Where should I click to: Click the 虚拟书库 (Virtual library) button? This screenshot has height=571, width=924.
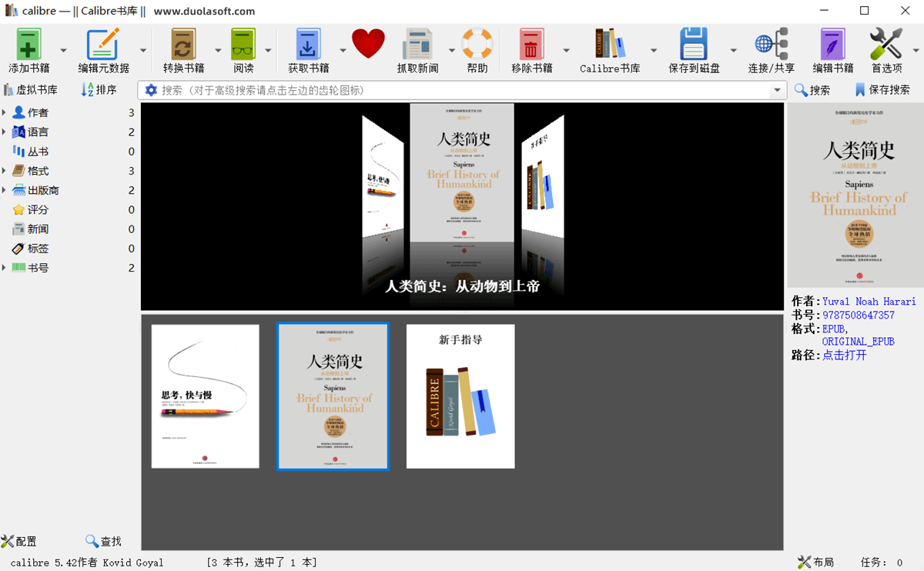31,90
